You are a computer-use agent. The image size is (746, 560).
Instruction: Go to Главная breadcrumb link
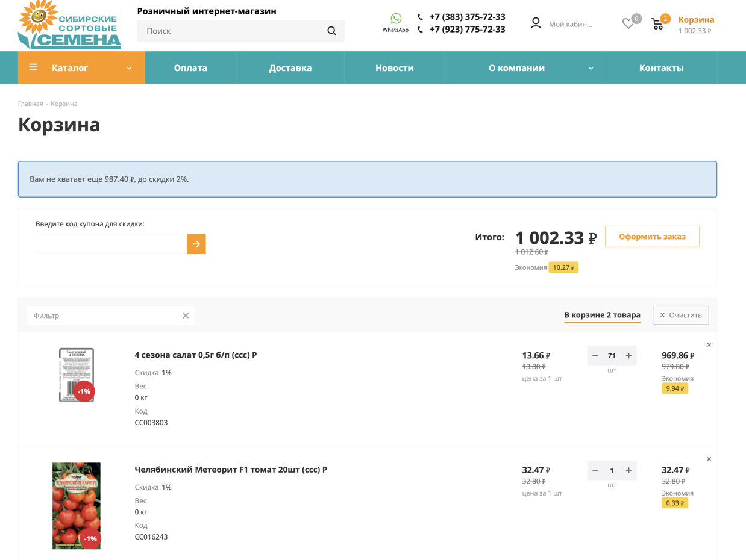pos(30,104)
